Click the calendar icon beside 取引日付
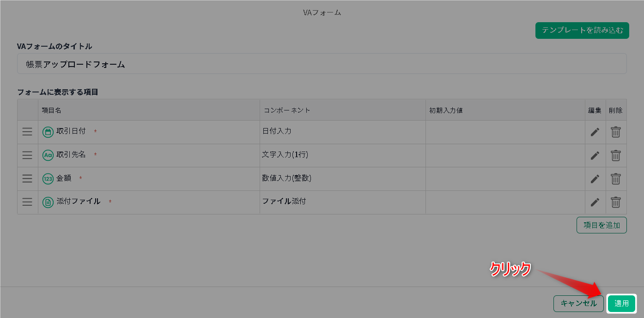Viewport: 644px width, 318px height. [48, 132]
